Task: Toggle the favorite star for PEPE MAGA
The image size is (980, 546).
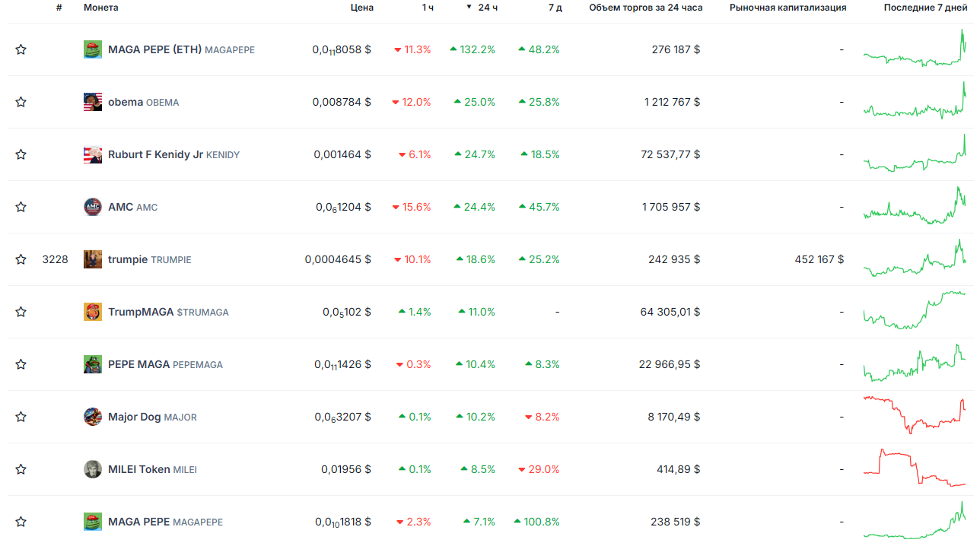Action: [x=21, y=364]
